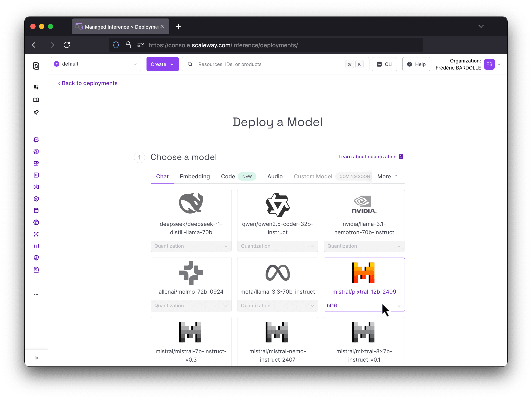Click the Scaleway logo in sidebar

pos(36,66)
